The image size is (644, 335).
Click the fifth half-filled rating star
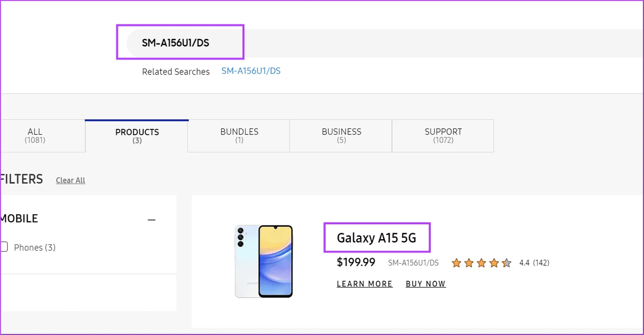point(507,263)
